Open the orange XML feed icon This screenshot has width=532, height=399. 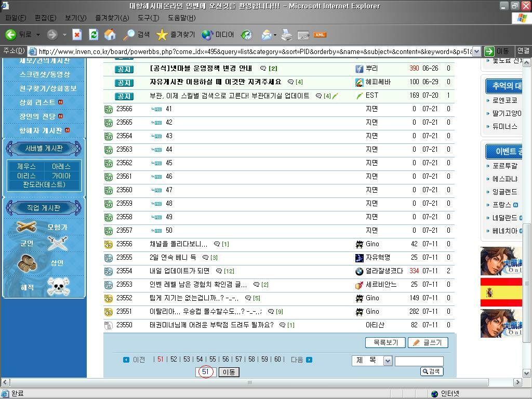click(x=320, y=35)
